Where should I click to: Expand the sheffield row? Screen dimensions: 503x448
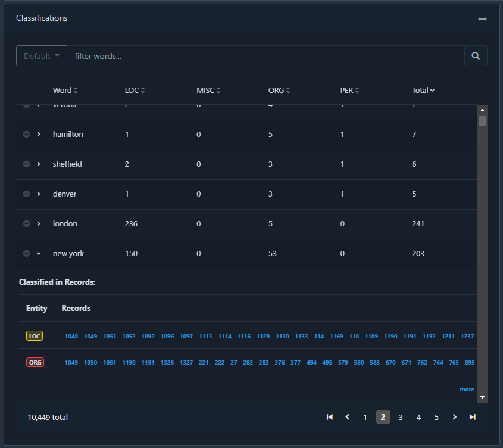click(39, 164)
